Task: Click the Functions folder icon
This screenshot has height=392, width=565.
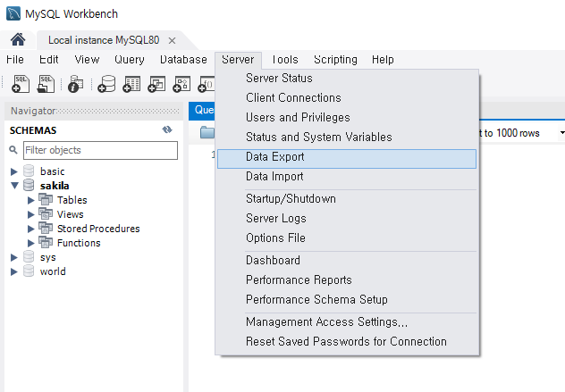Action: point(46,242)
